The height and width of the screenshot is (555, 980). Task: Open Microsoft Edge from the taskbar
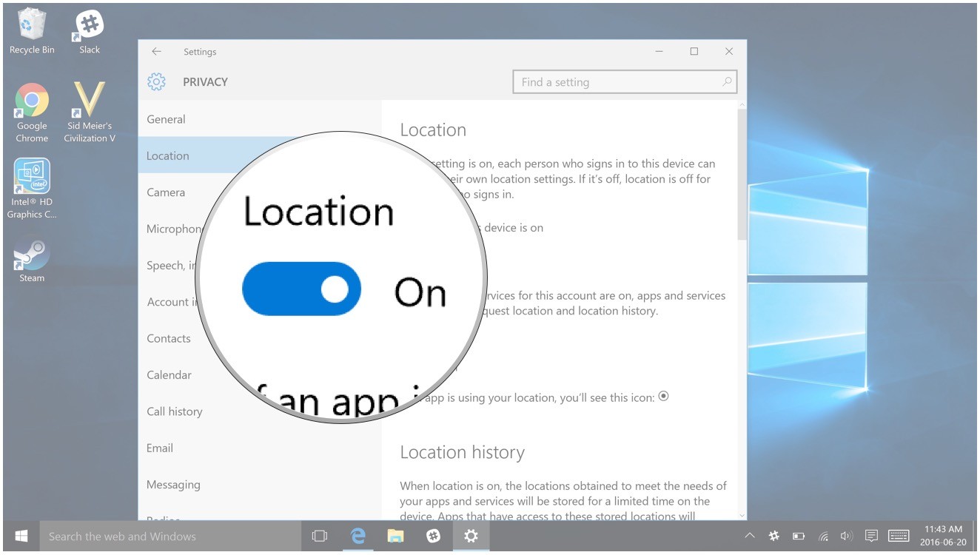pyautogui.click(x=358, y=536)
